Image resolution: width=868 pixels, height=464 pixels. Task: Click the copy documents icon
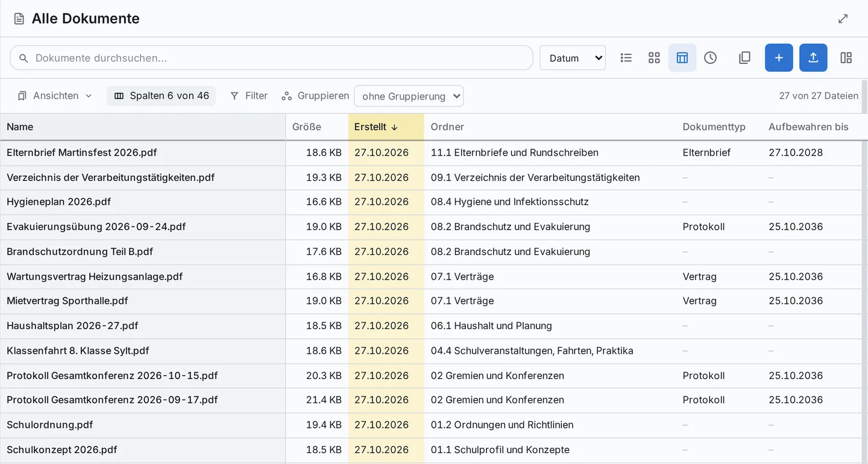pos(744,58)
